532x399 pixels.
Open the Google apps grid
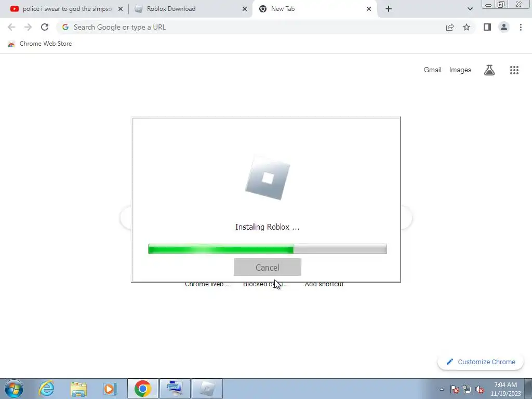click(514, 70)
